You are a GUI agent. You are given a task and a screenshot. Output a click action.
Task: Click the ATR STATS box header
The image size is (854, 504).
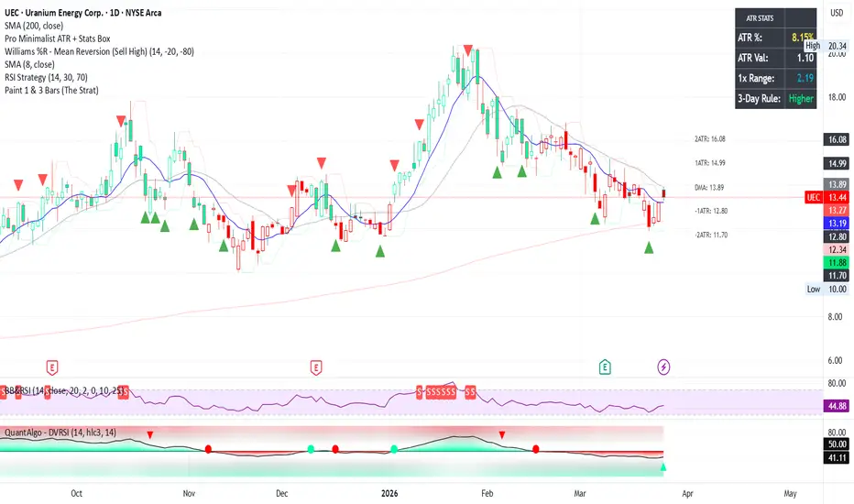coord(760,18)
